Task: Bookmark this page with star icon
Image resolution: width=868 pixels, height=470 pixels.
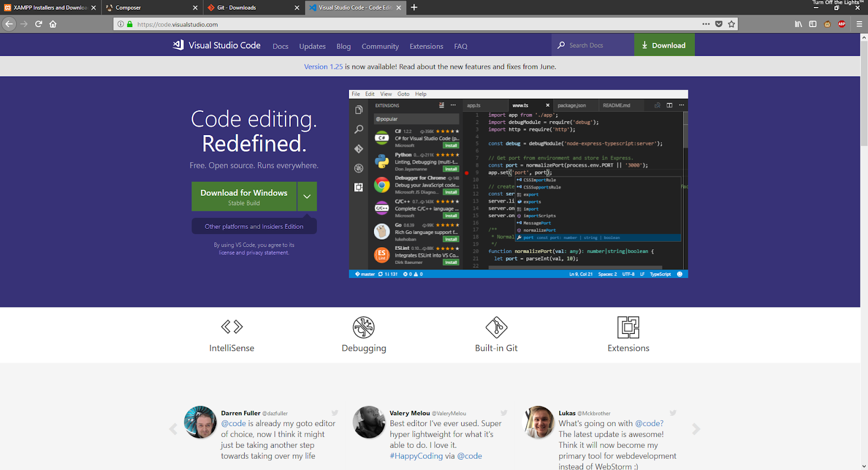Action: tap(731, 24)
